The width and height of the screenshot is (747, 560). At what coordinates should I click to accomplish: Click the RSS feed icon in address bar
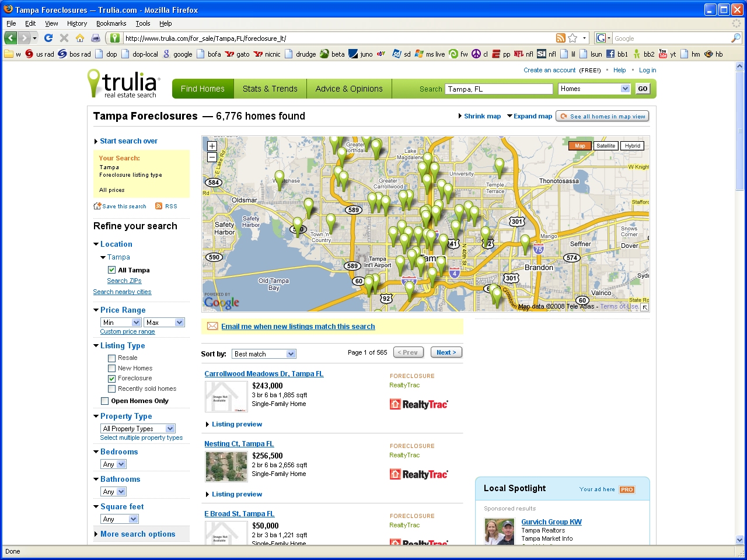(561, 38)
